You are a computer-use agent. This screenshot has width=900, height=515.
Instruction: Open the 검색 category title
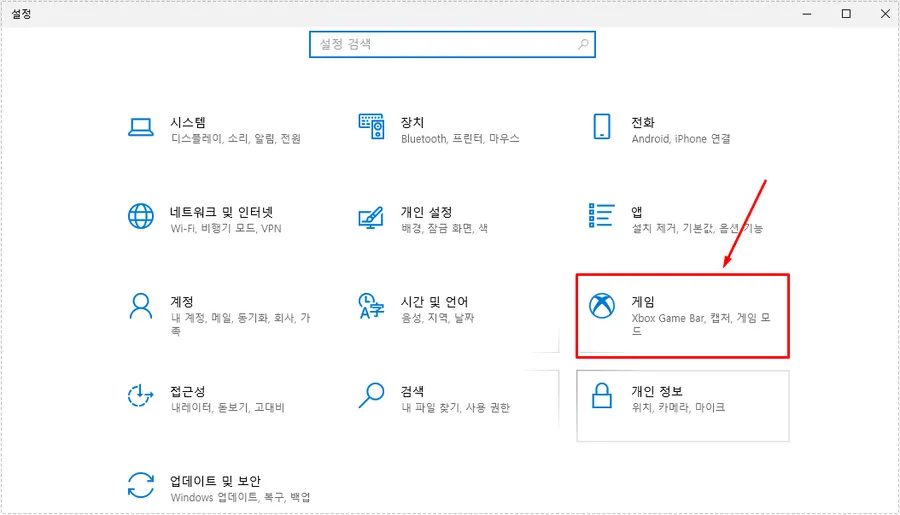click(412, 391)
